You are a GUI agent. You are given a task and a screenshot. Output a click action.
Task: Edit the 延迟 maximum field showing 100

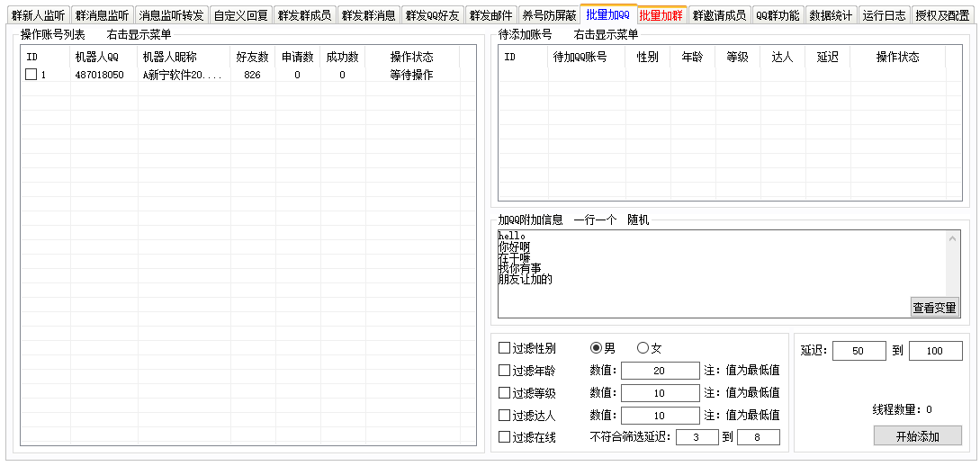click(936, 351)
